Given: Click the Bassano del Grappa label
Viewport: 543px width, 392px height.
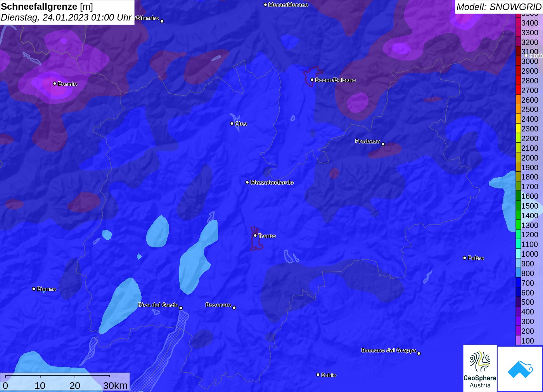Looking at the screenshot, I should [x=389, y=350].
